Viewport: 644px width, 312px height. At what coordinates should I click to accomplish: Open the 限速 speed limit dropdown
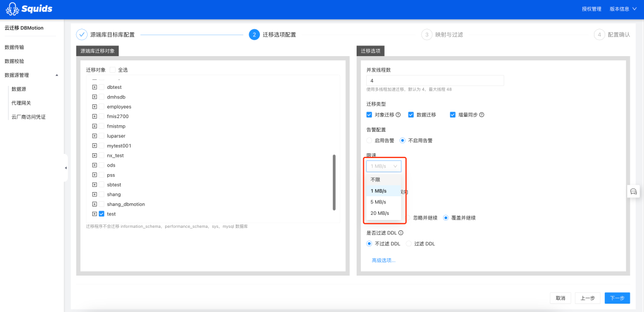click(383, 166)
